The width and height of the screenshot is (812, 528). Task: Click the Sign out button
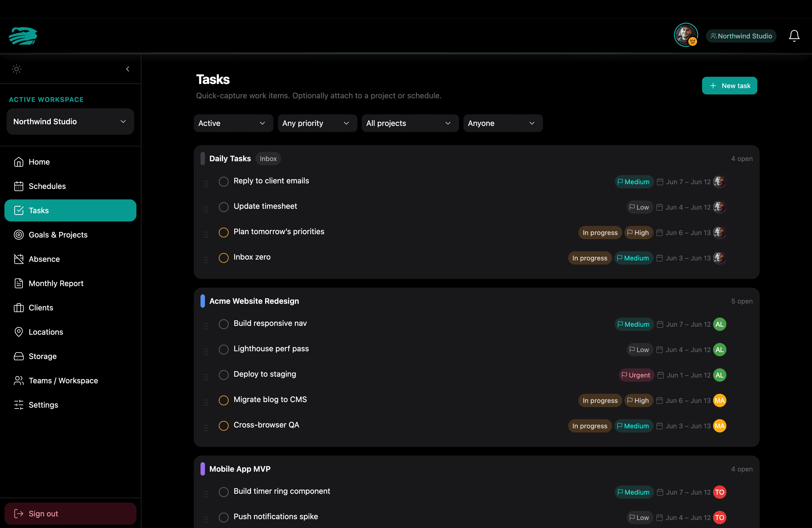[70, 514]
